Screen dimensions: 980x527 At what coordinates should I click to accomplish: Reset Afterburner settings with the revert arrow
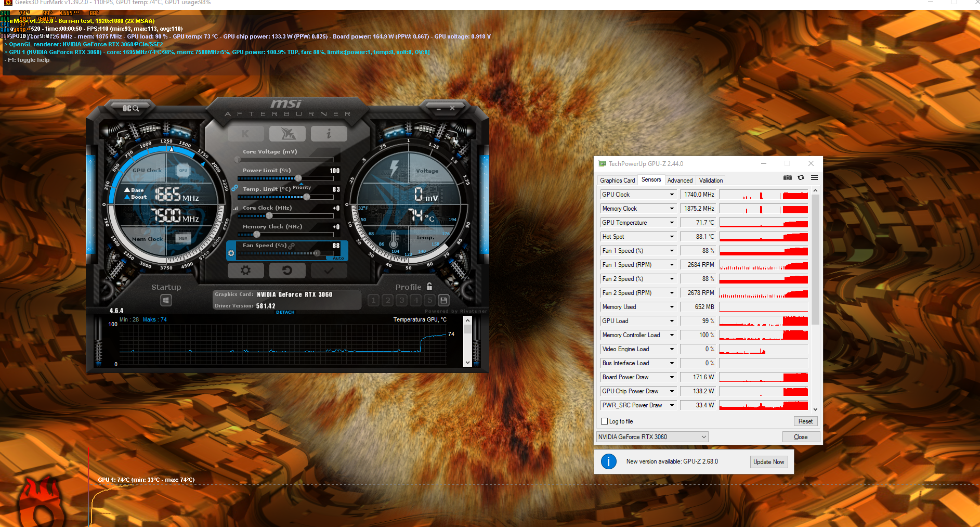pos(287,271)
